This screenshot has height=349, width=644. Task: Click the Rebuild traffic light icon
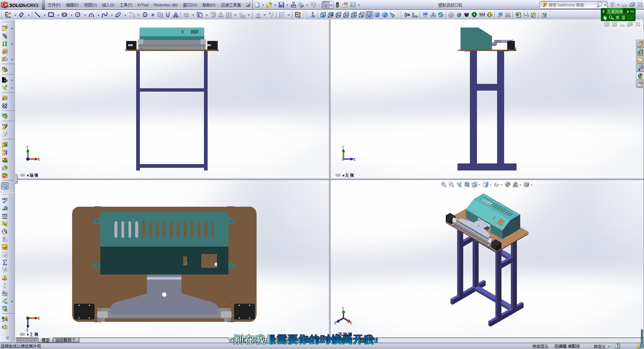click(337, 5)
